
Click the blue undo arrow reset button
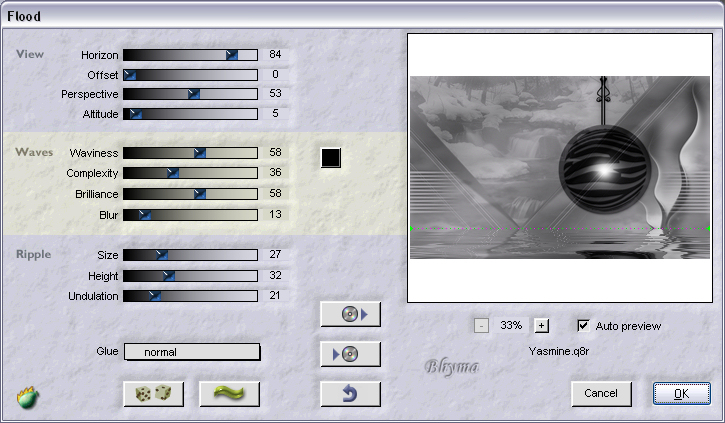pos(350,394)
